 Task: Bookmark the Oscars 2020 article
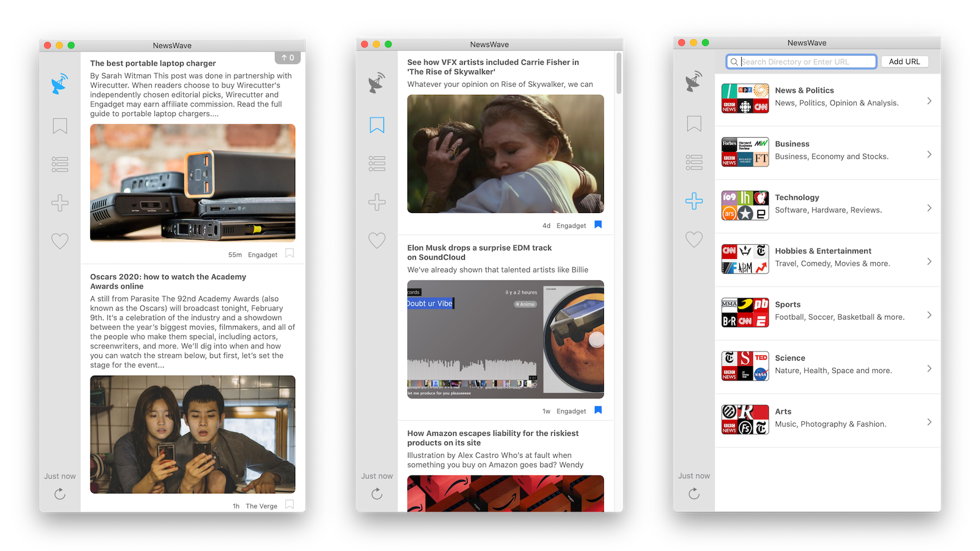(290, 504)
